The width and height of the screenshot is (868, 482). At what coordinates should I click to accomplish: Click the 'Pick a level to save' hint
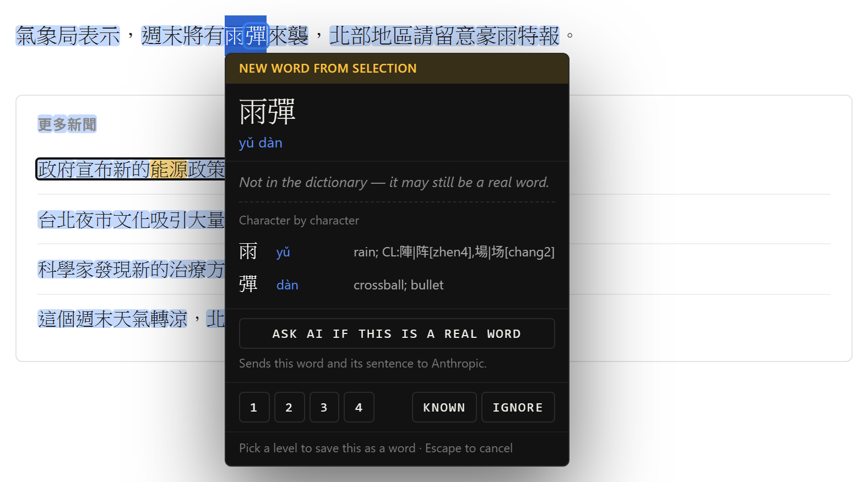tap(376, 448)
